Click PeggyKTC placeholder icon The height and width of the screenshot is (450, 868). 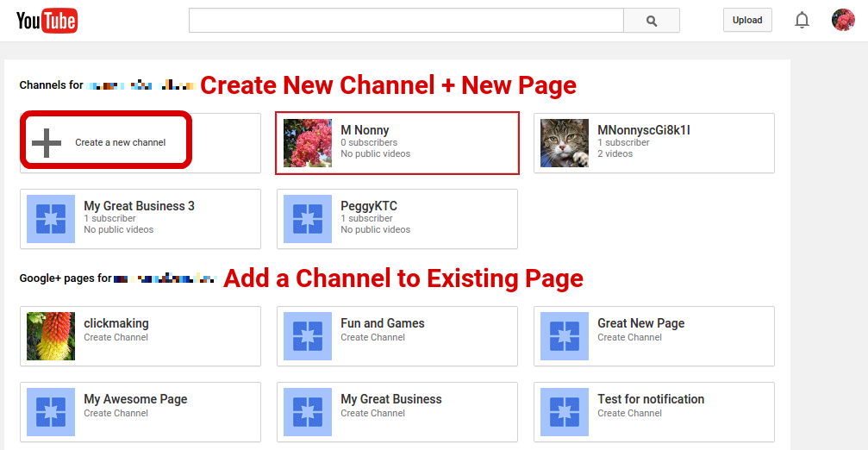pyautogui.click(x=308, y=219)
